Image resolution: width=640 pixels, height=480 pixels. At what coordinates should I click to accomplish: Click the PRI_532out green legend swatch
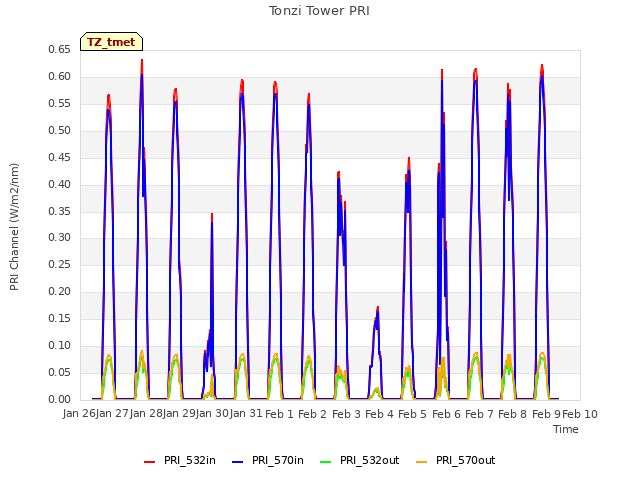coord(326,462)
